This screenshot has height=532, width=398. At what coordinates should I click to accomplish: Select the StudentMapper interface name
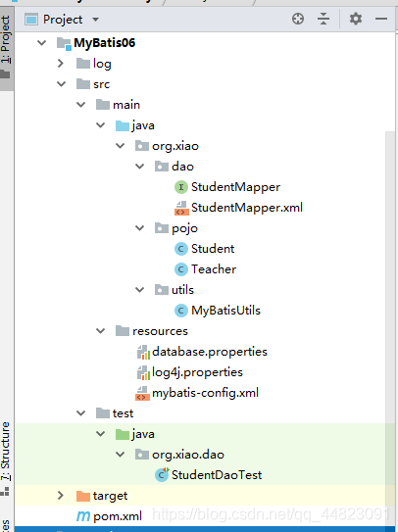(235, 187)
